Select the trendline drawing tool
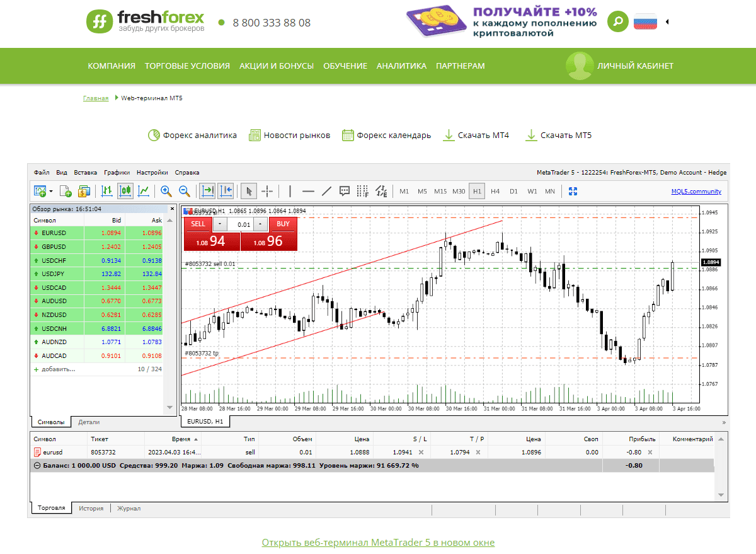Screen dimensions: 756x554 point(326,191)
